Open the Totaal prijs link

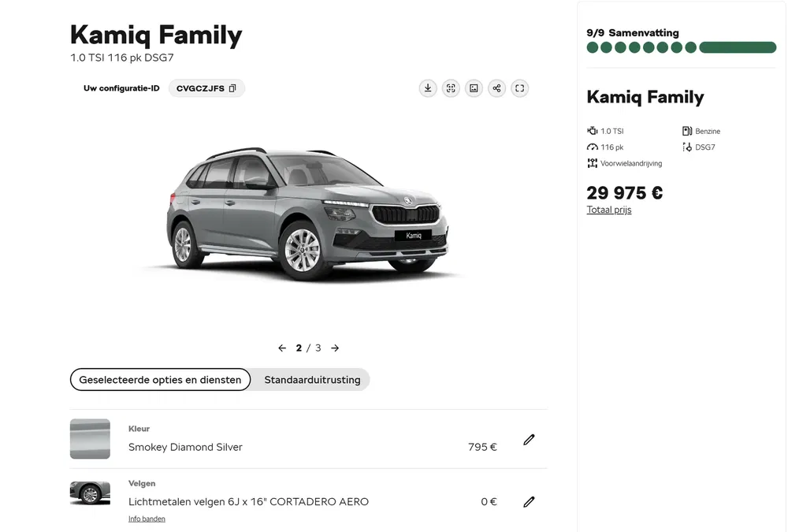click(x=608, y=209)
